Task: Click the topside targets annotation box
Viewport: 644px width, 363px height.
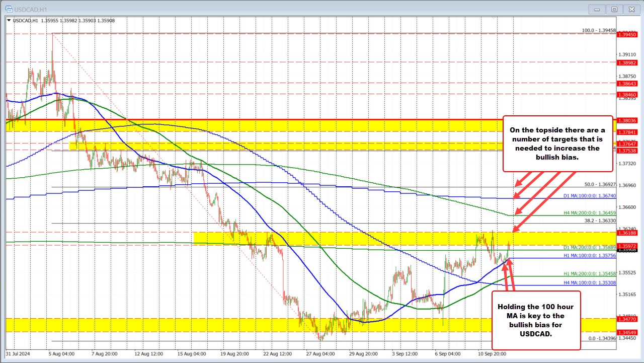Action: coord(557,143)
